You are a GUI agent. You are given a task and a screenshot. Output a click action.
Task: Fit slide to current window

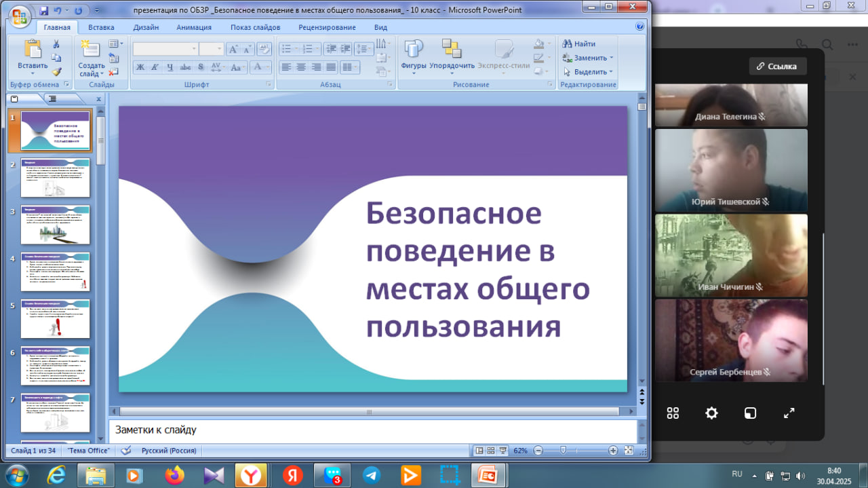click(x=629, y=450)
